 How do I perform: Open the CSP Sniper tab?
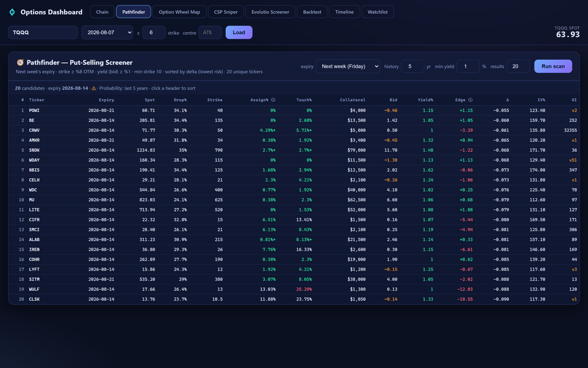coord(226,12)
